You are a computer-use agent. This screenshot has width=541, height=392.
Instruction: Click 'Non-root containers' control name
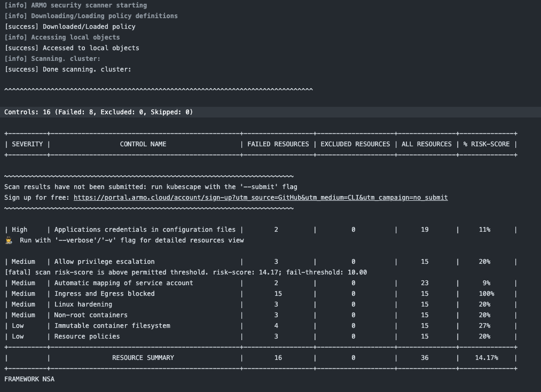(91, 315)
